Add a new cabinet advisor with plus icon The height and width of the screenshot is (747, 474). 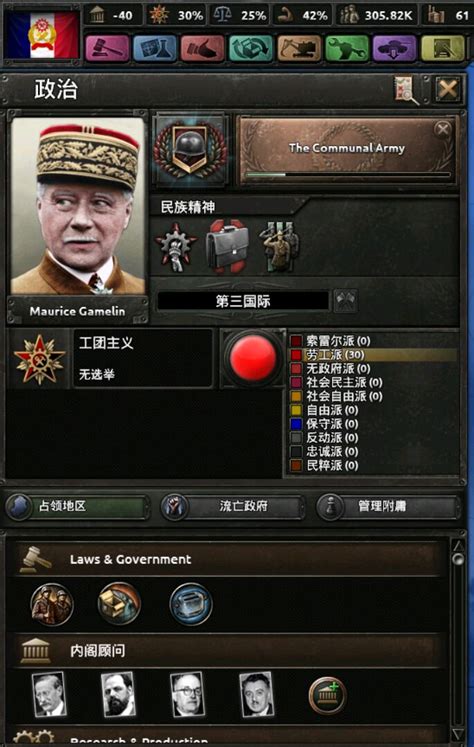click(327, 695)
